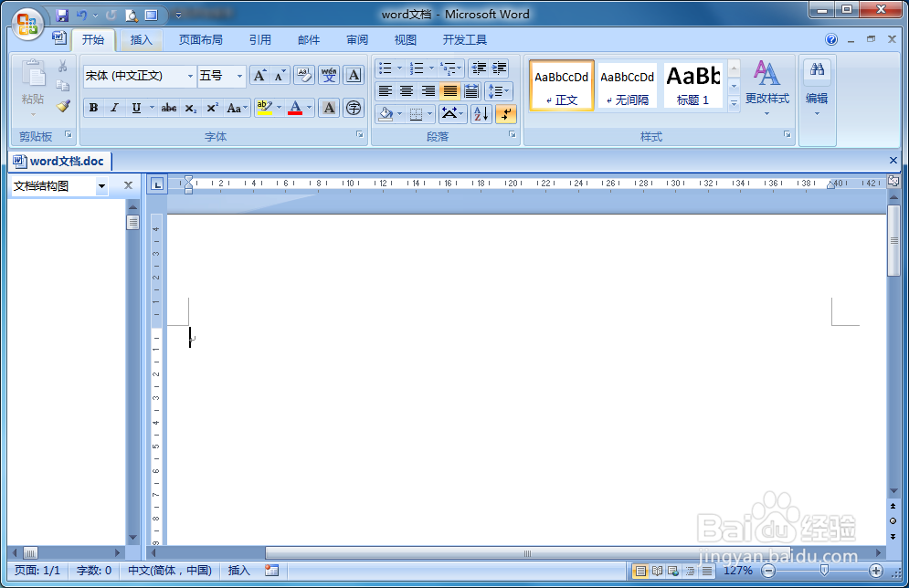This screenshot has height=588, width=909.
Task: Open line spacing dropdown
Action: point(499,91)
